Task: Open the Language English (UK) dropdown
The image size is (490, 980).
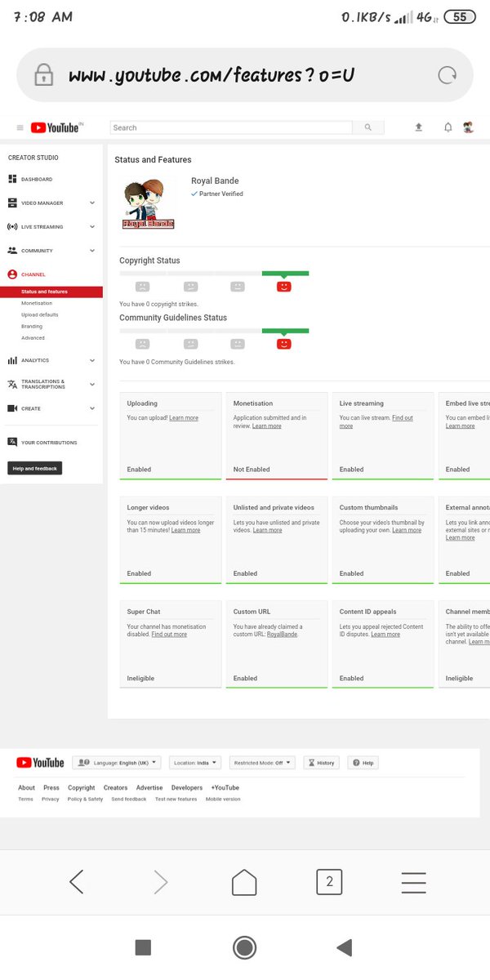Action: (x=117, y=763)
